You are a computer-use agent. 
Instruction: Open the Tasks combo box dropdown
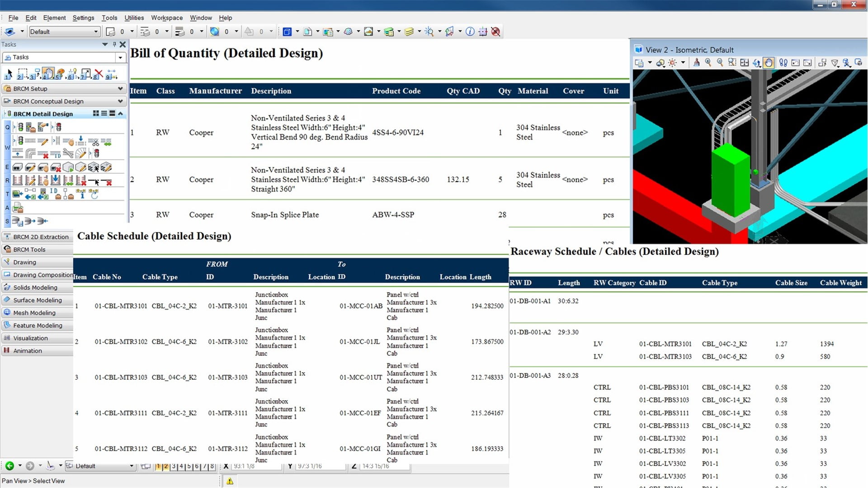[120, 57]
